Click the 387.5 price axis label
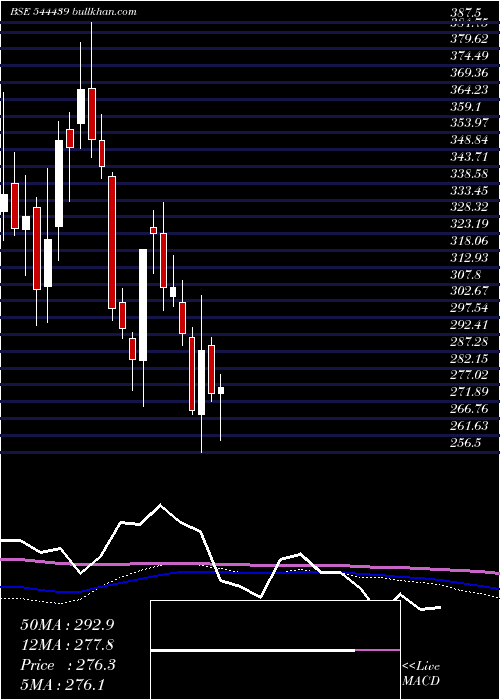 pos(467,13)
